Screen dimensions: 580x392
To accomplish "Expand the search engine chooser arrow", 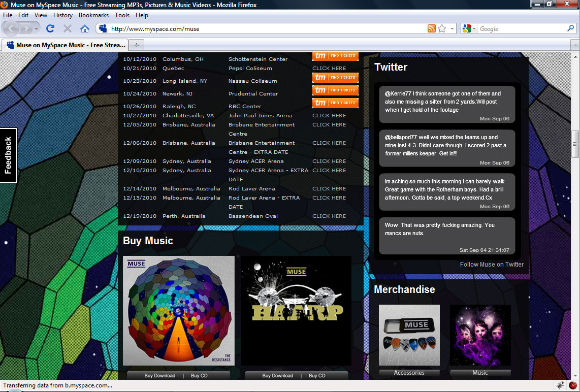I will pos(474,29).
